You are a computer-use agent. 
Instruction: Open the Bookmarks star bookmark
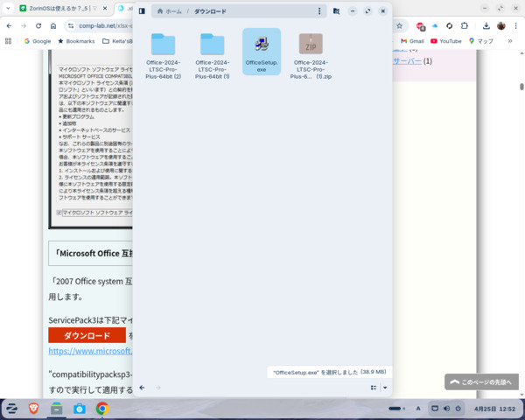(76, 41)
